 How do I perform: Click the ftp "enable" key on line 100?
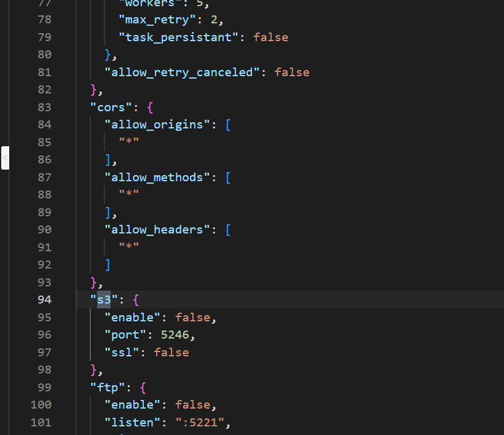tap(132, 405)
